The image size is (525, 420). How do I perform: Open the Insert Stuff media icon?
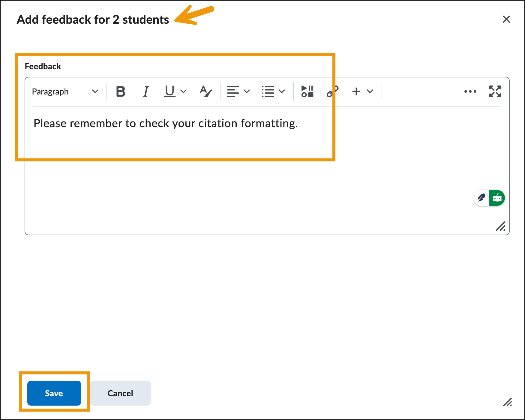pyautogui.click(x=307, y=91)
